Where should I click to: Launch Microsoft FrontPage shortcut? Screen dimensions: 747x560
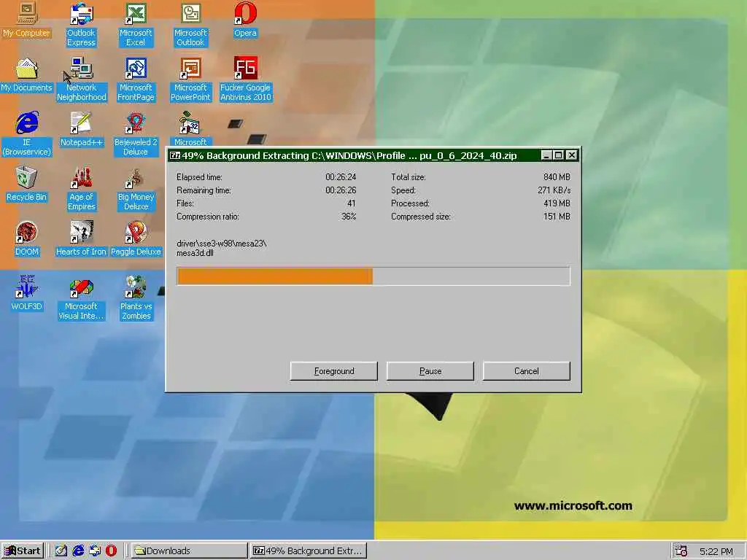click(136, 79)
